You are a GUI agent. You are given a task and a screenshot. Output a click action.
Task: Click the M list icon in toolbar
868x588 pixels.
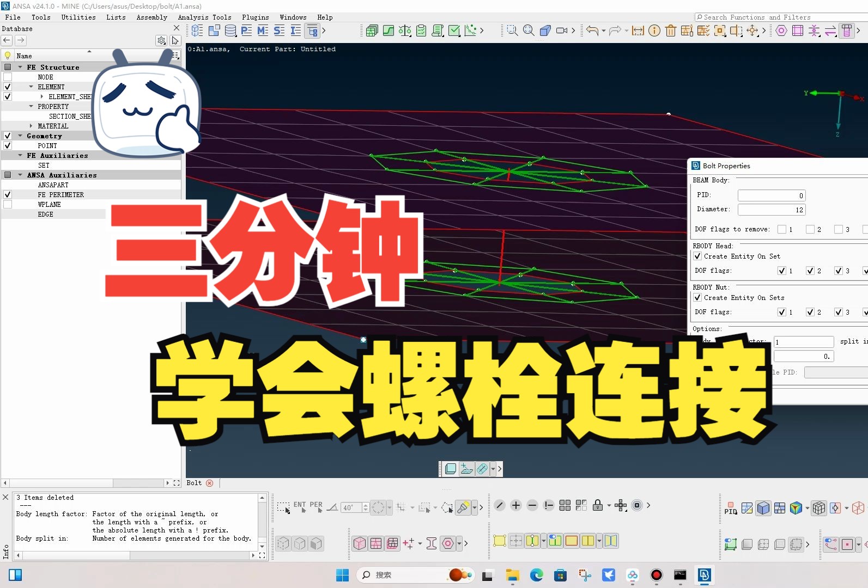[x=263, y=30]
